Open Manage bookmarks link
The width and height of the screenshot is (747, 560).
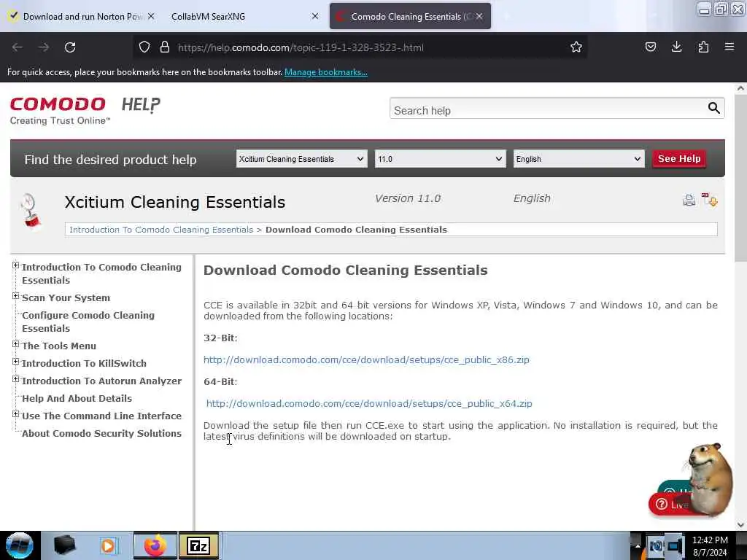pyautogui.click(x=326, y=72)
